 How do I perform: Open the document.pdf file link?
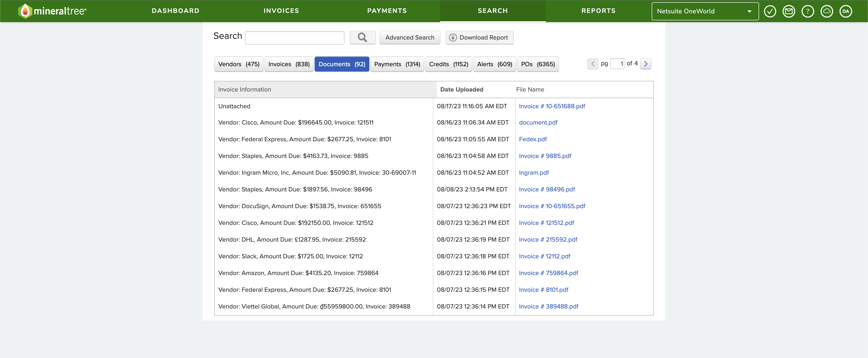(538, 122)
